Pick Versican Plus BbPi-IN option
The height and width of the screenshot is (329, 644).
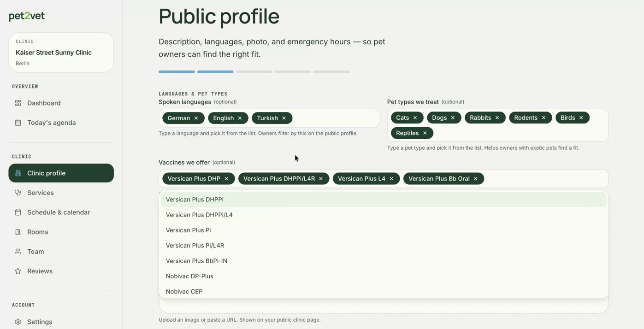click(x=384, y=261)
